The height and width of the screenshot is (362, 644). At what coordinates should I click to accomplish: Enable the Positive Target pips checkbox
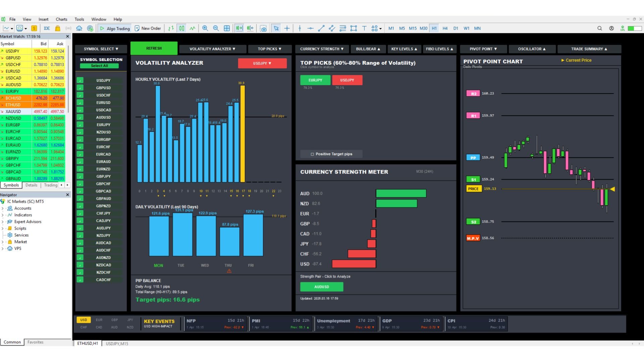click(x=312, y=154)
